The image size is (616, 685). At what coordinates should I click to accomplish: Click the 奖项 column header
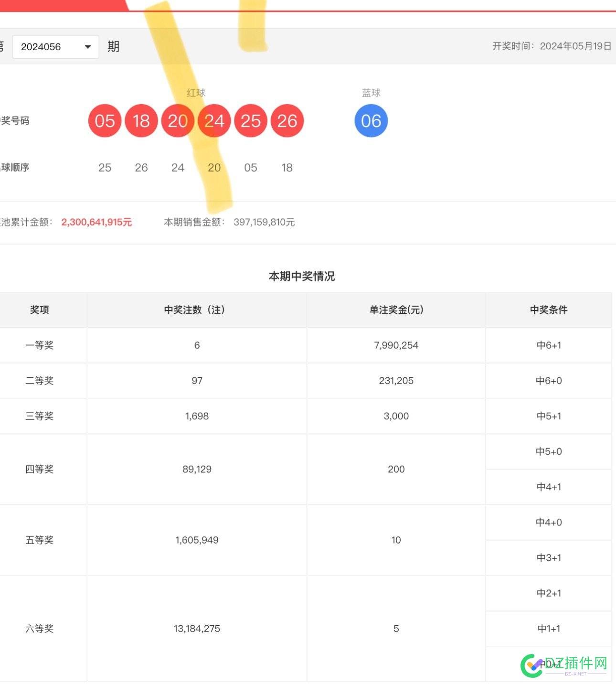(x=40, y=310)
